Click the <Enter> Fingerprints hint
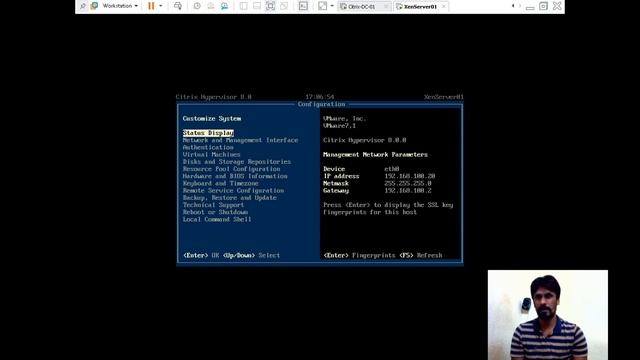This screenshot has width=640, height=360. pyautogui.click(x=359, y=255)
